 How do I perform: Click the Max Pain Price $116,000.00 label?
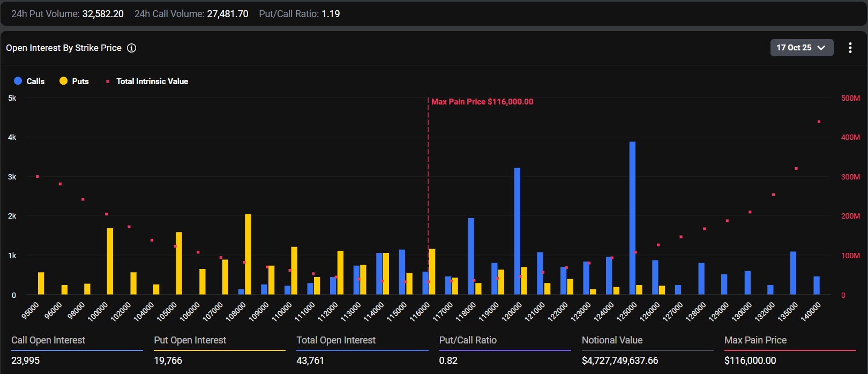[x=482, y=102]
